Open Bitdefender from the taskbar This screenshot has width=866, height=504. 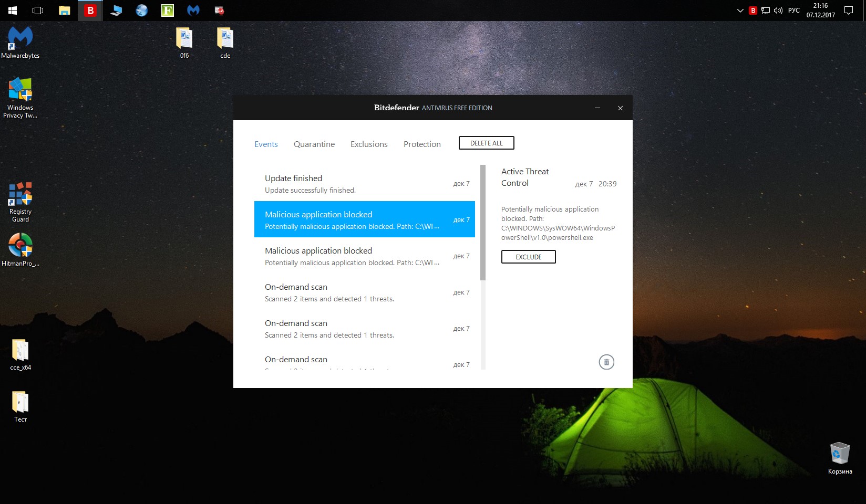90,10
